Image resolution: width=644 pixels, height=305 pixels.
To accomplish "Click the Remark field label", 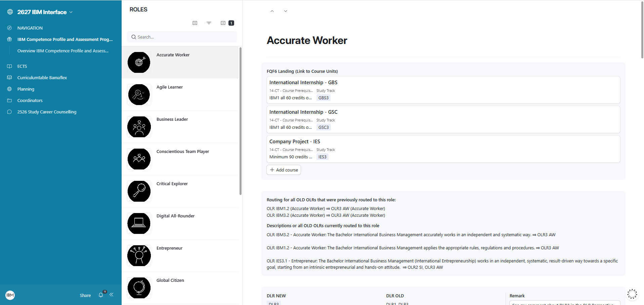I will (517, 296).
